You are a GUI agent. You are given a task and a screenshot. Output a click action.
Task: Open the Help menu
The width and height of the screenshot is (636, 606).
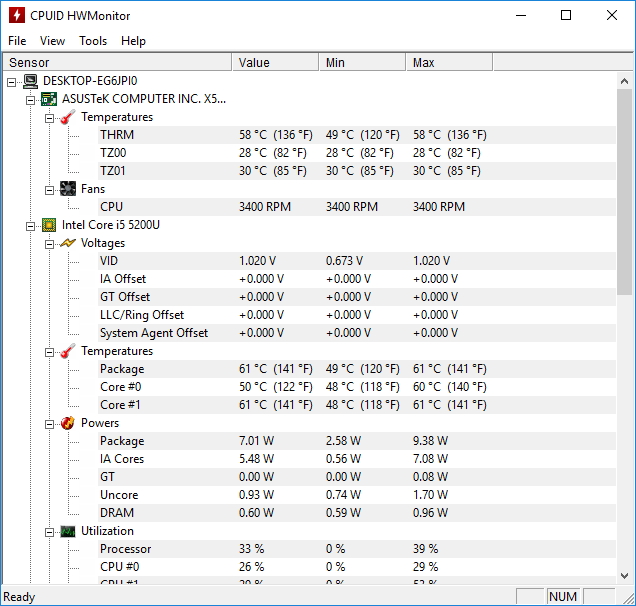(x=133, y=41)
